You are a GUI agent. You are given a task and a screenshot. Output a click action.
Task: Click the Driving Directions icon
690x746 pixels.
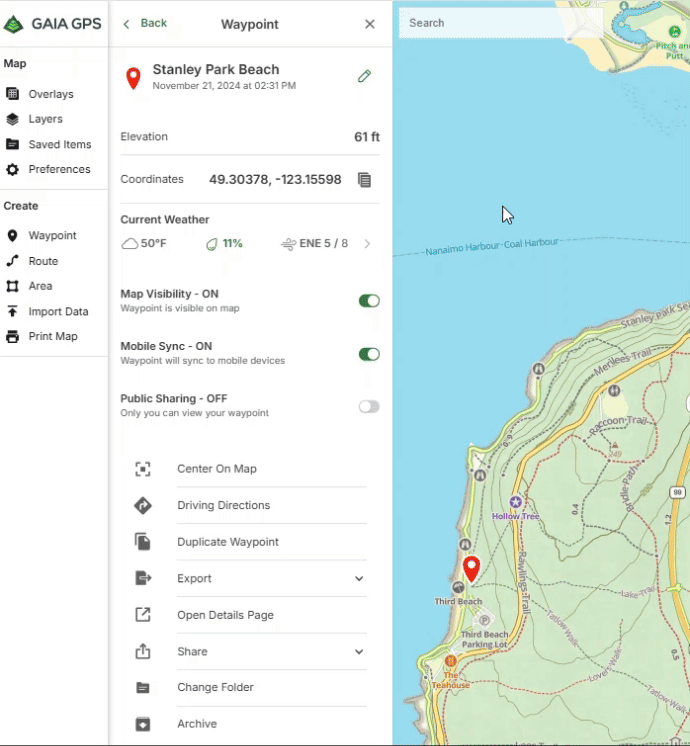(143, 505)
